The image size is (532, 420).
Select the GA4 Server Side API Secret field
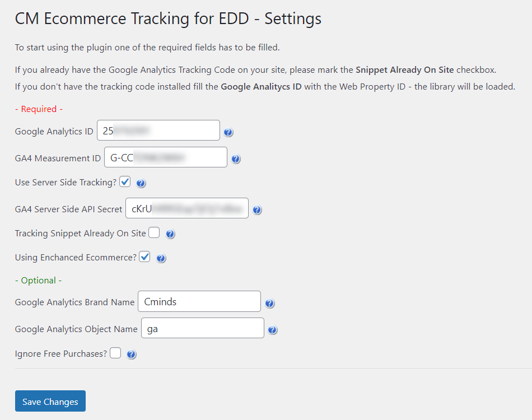187,208
